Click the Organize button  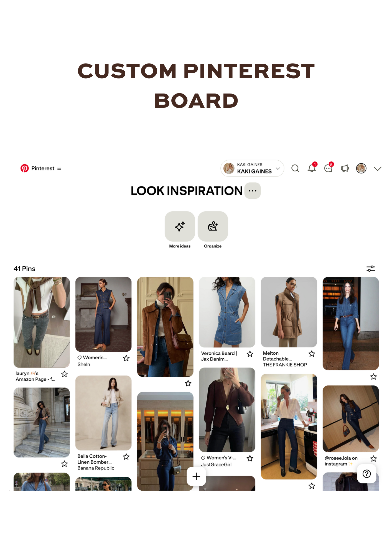coord(213,226)
